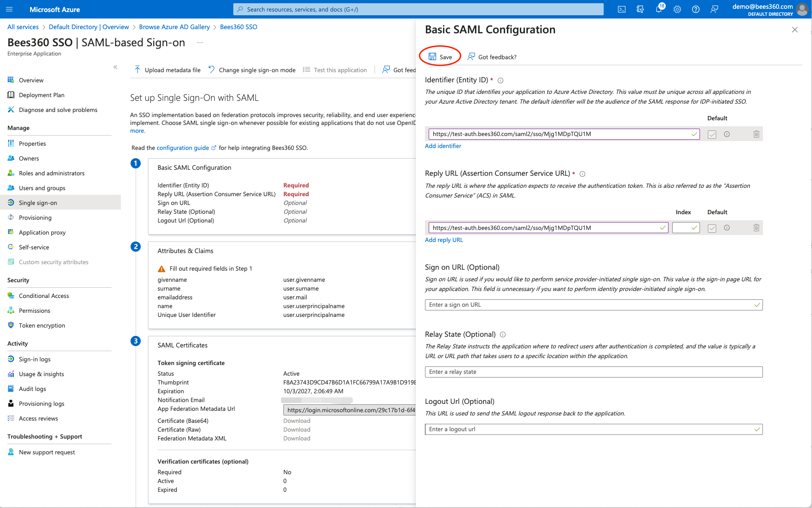The height and width of the screenshot is (508, 812).
Task: Show info for Identifier (Entity ID)
Action: pos(500,81)
